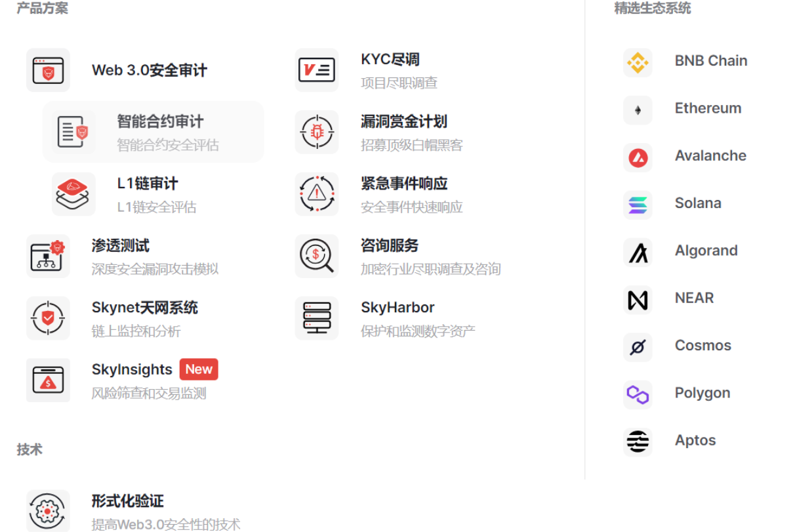Screen dimensions: 793x532
Task: Click the red Avalanche logo icon
Action: (638, 157)
